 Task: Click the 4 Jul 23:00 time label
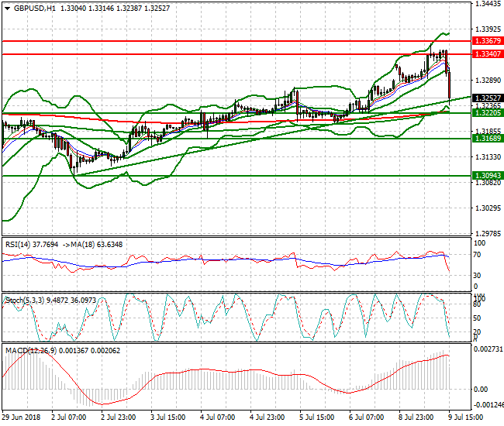(268, 417)
